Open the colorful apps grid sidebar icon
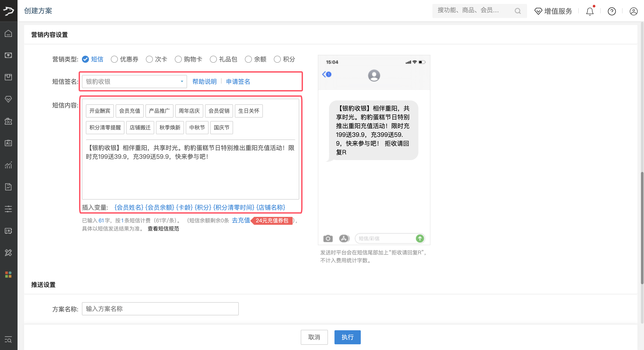Viewport: 644px width, 350px height. [x=9, y=275]
